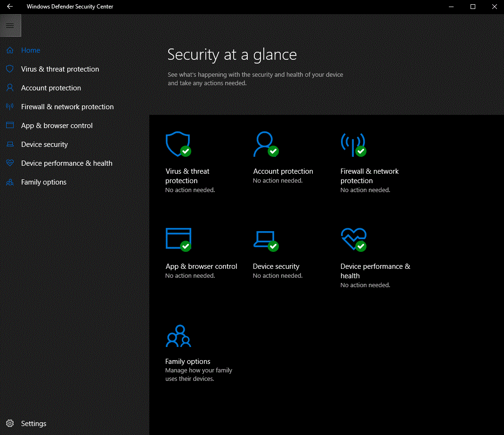Image resolution: width=504 pixels, height=435 pixels.
Task: Open Device performance & health in sidebar
Action: click(x=66, y=163)
